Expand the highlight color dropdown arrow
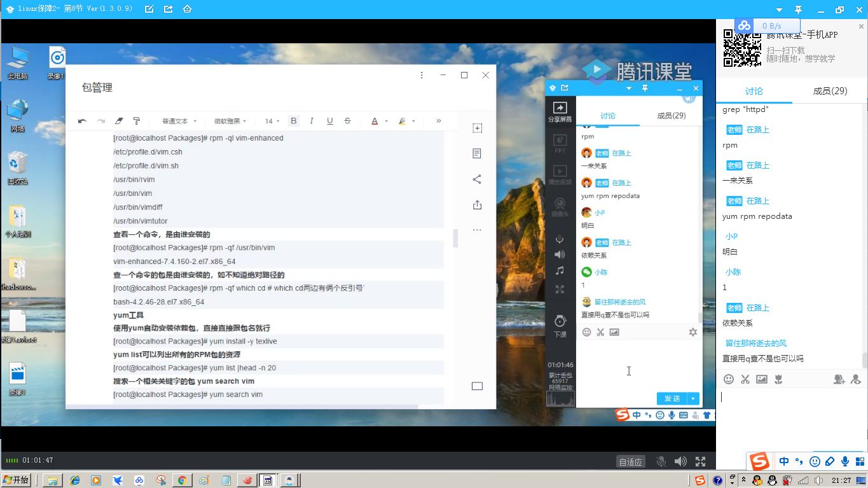This screenshot has height=488, width=868. point(413,122)
